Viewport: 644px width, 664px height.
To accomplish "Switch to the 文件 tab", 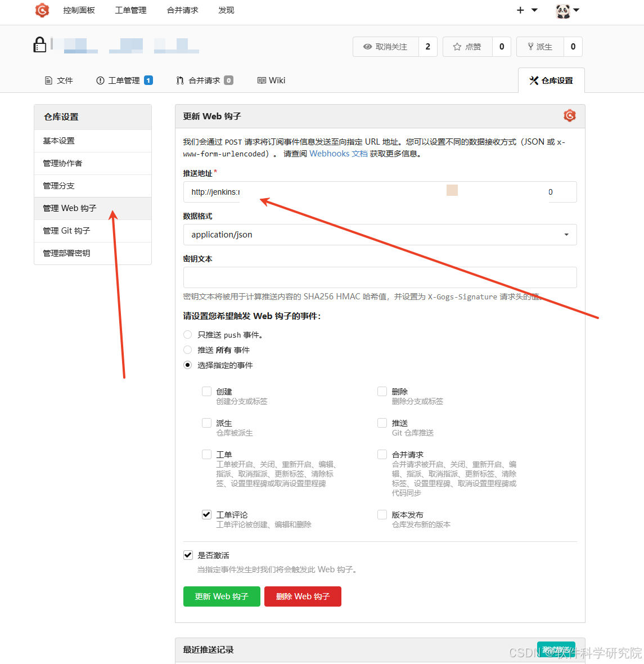I will tap(59, 80).
